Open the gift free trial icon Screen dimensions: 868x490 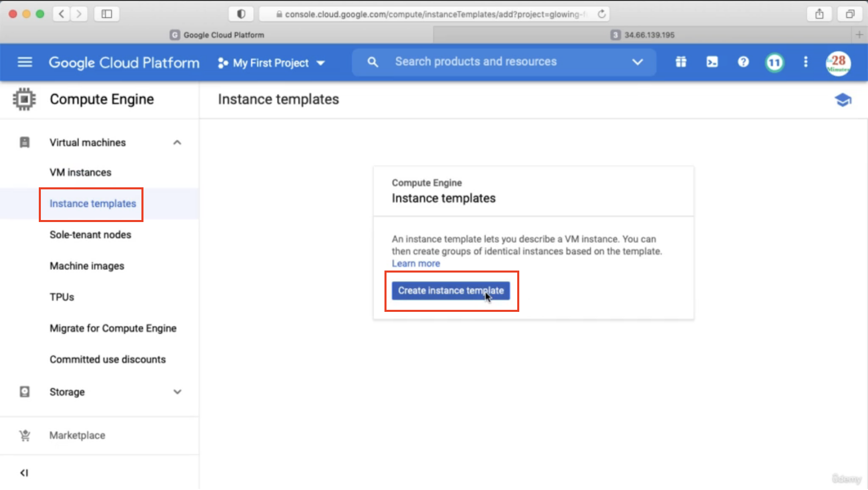(x=681, y=62)
